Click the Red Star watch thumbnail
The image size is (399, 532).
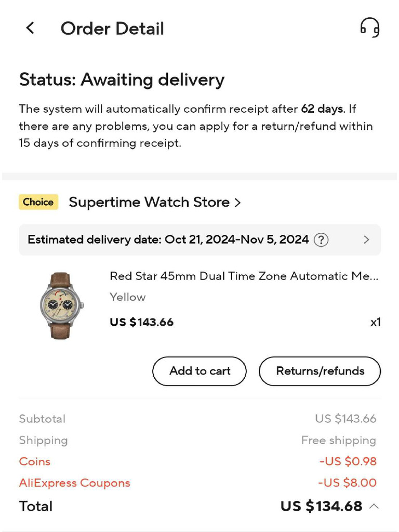pyautogui.click(x=61, y=305)
